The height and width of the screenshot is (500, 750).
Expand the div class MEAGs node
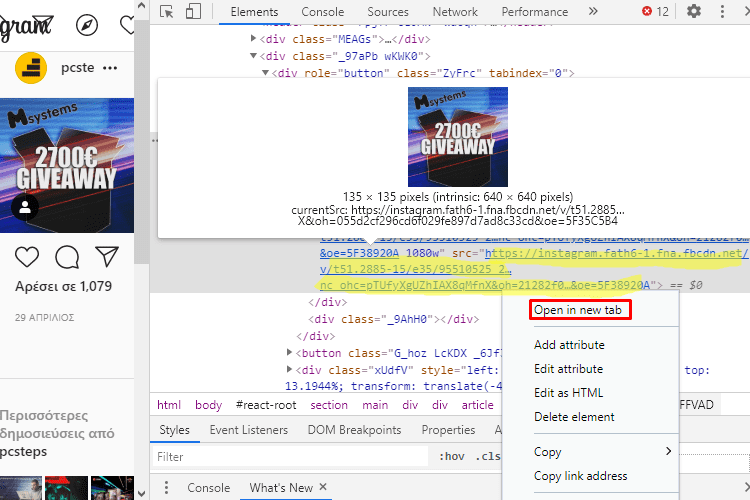point(254,39)
